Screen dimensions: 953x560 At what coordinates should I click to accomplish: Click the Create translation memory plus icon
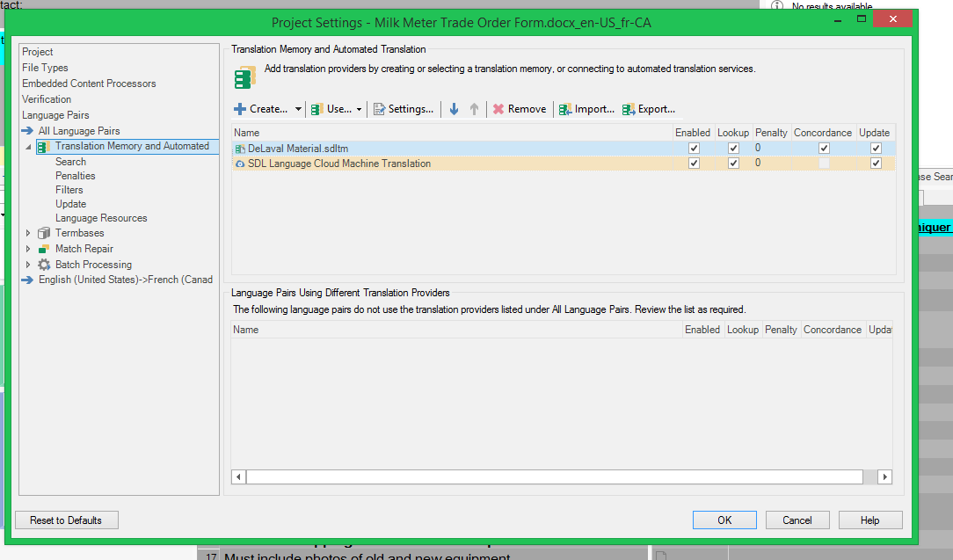240,109
